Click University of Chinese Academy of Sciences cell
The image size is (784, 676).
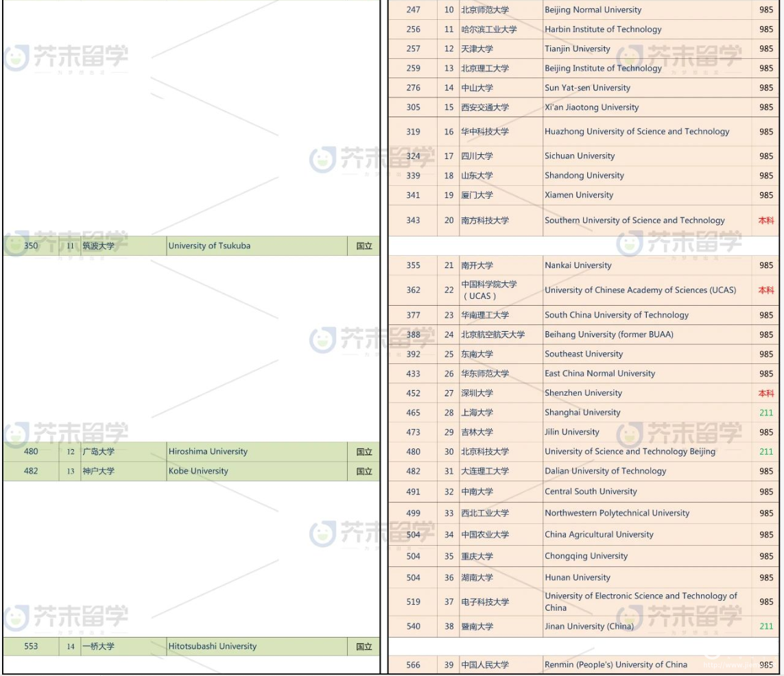(647, 290)
